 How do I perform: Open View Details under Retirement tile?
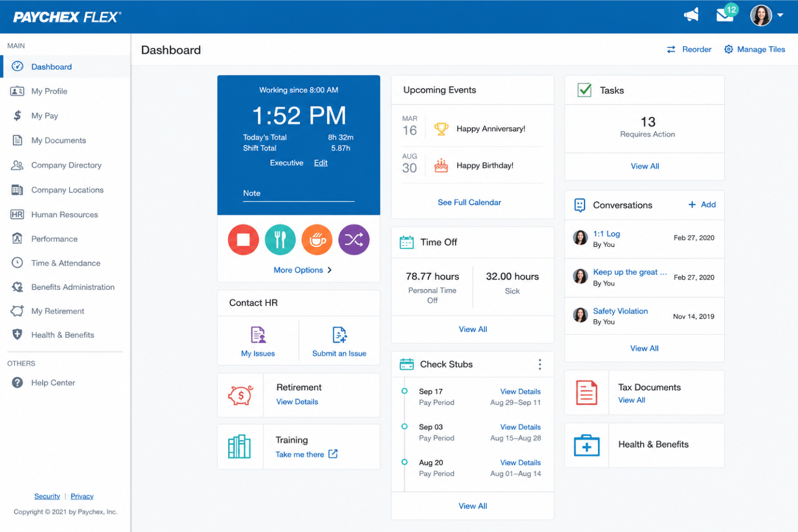(297, 402)
